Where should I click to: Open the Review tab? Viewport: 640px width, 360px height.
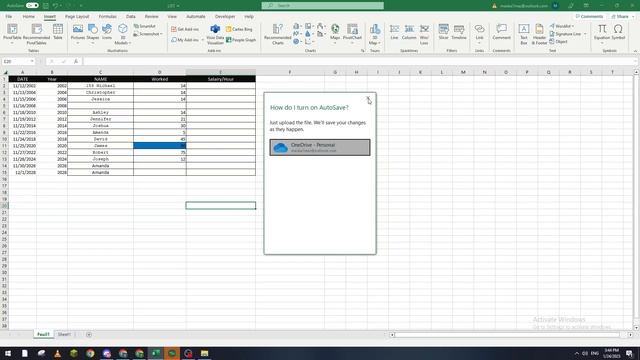pos(151,17)
